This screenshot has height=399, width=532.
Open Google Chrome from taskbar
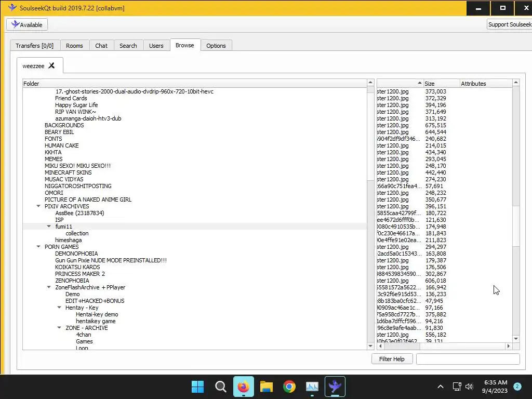pos(289,387)
